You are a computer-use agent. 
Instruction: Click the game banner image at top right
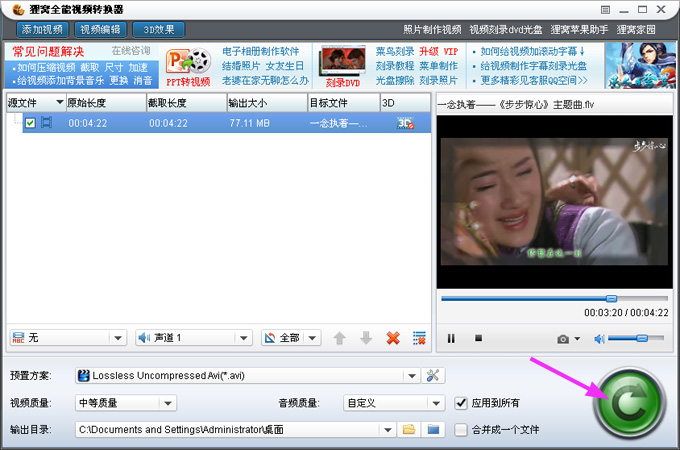point(641,65)
